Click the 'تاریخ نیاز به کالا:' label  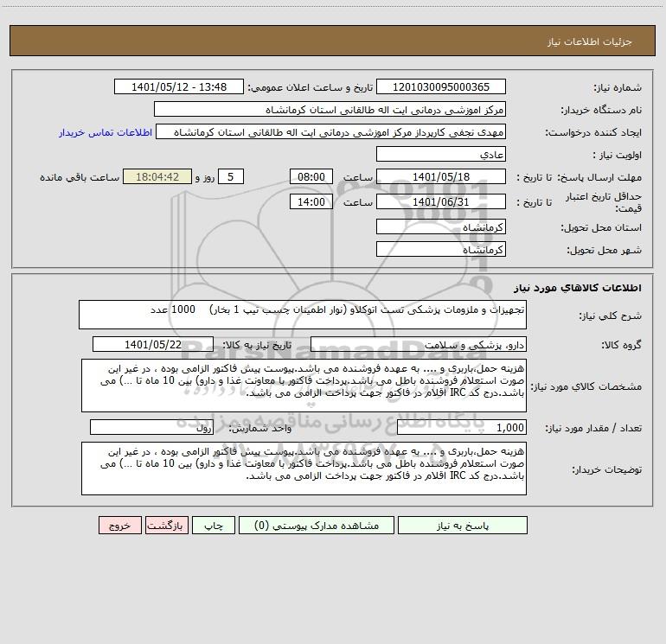[x=258, y=345]
